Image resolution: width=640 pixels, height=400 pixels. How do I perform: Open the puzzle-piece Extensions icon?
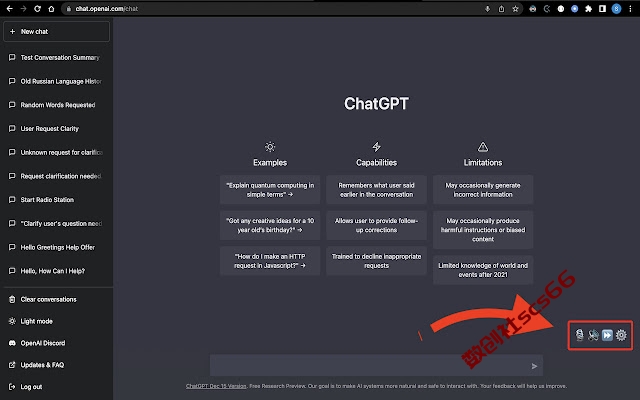(588, 9)
